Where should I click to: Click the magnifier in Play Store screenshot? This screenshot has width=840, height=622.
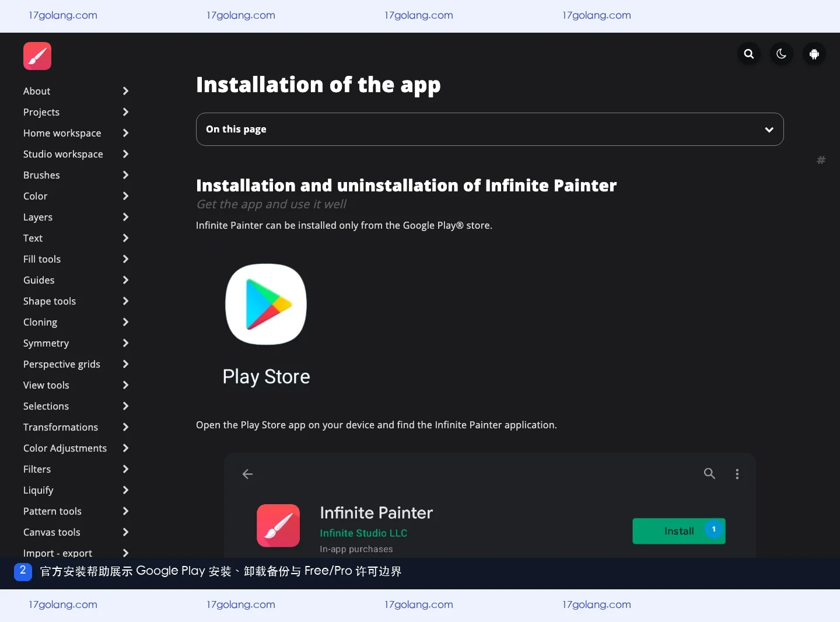709,473
